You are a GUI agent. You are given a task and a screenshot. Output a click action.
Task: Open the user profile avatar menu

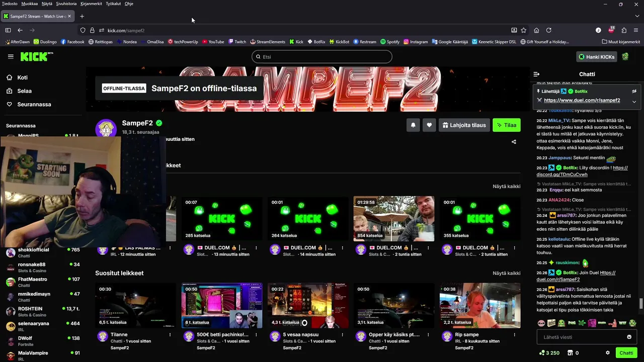pos(625,57)
